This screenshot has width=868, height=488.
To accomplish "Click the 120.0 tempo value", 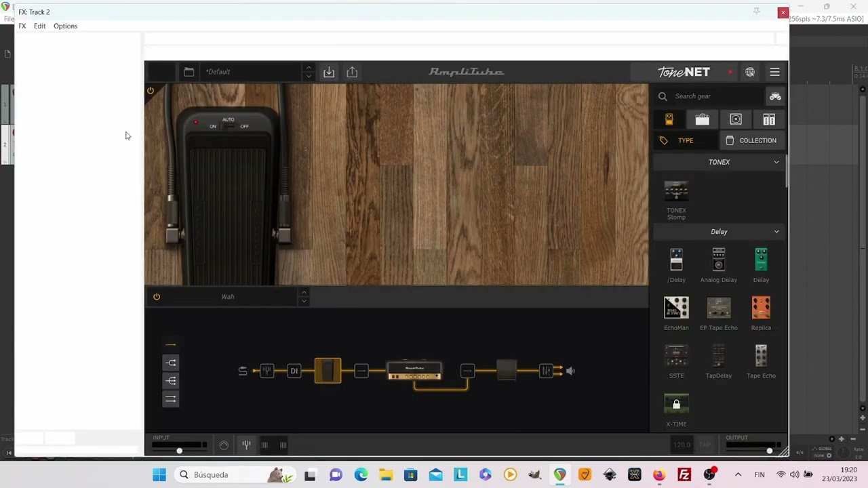I will pyautogui.click(x=682, y=445).
